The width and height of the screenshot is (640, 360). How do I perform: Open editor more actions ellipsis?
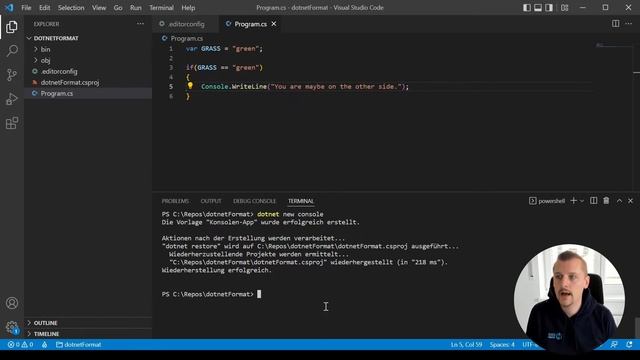coord(628,24)
